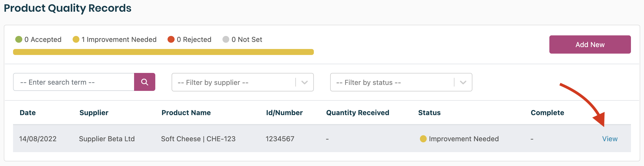Click the Quantity Received column header

358,113
